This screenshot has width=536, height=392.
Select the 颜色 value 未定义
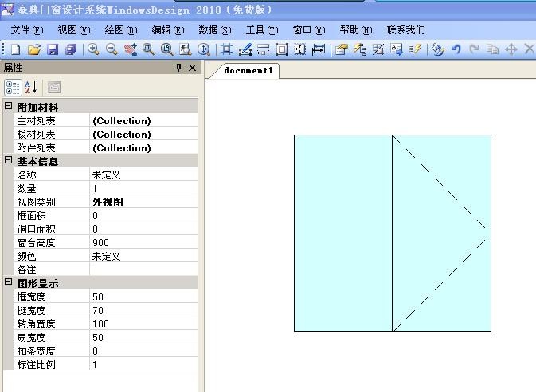pos(143,257)
